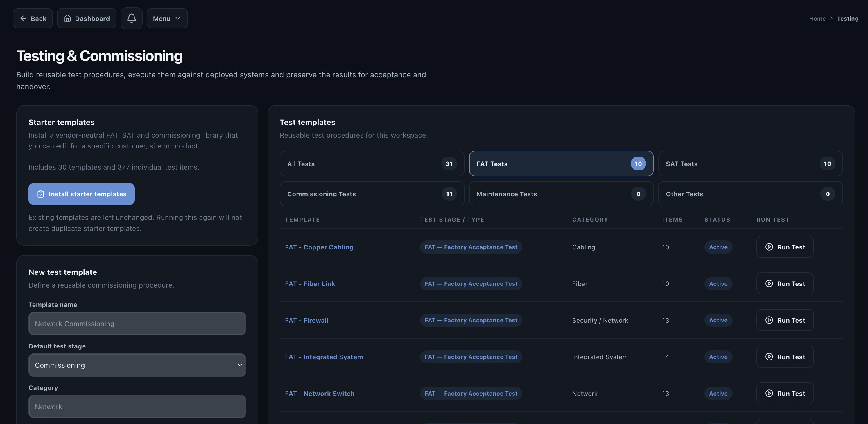The height and width of the screenshot is (424, 868).
Task: Open the FAT - Fiber Link template
Action: click(x=310, y=283)
